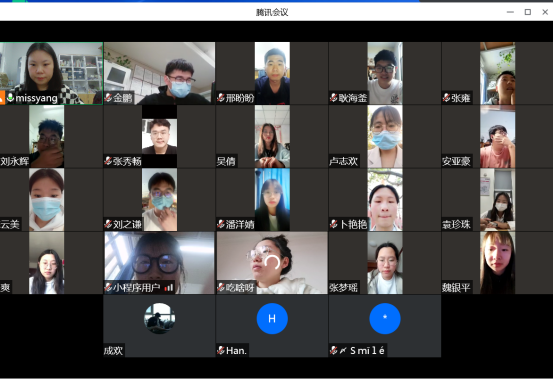Click the muted mic icon beside 刘之谦

(x=108, y=224)
